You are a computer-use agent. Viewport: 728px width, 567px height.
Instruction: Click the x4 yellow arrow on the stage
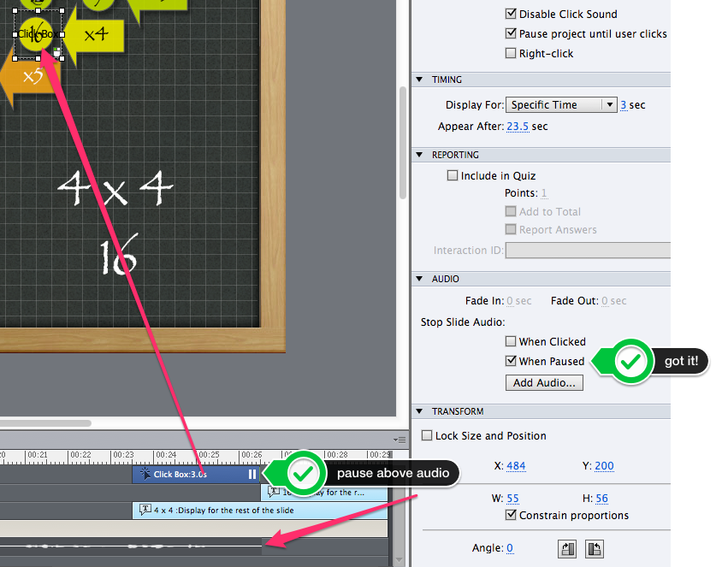click(x=93, y=33)
